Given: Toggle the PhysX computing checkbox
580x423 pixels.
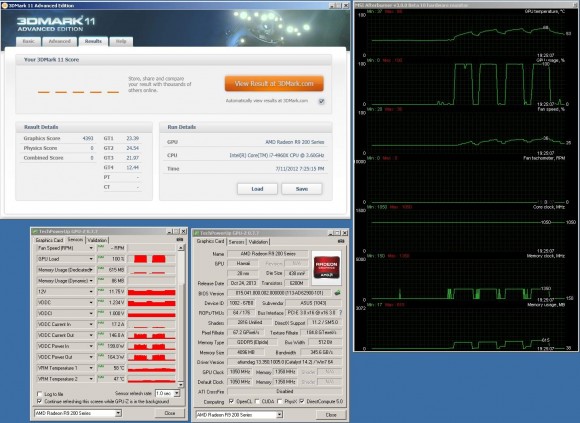Looking at the screenshot, I should point(280,401).
